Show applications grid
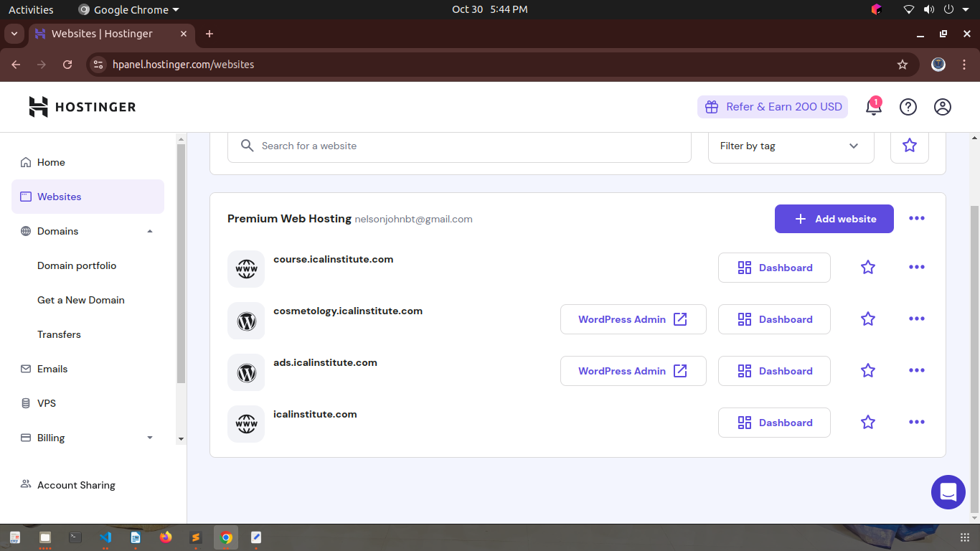This screenshot has height=551, width=980. 965,537
